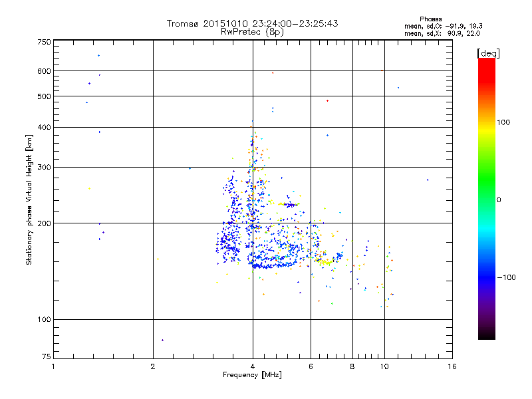Click the 'Phases' header label
This screenshot has height=399, width=532.
click(430, 19)
